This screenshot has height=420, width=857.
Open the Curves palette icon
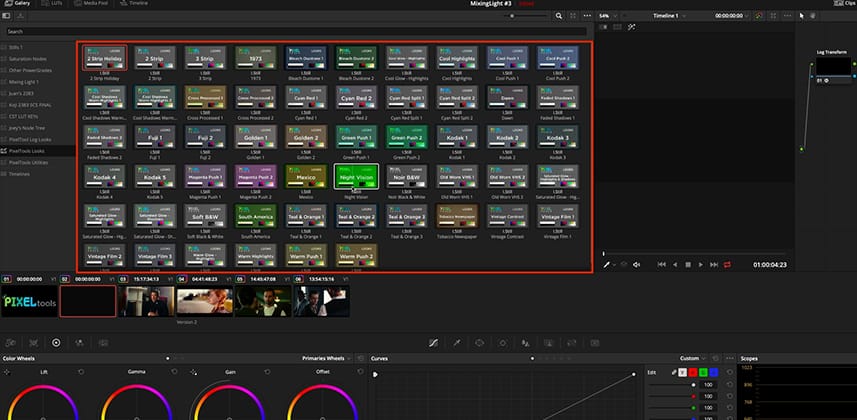pyautogui.click(x=433, y=343)
